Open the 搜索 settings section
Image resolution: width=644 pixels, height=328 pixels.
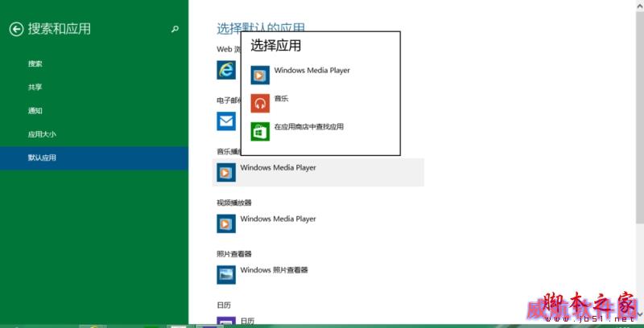(x=35, y=64)
